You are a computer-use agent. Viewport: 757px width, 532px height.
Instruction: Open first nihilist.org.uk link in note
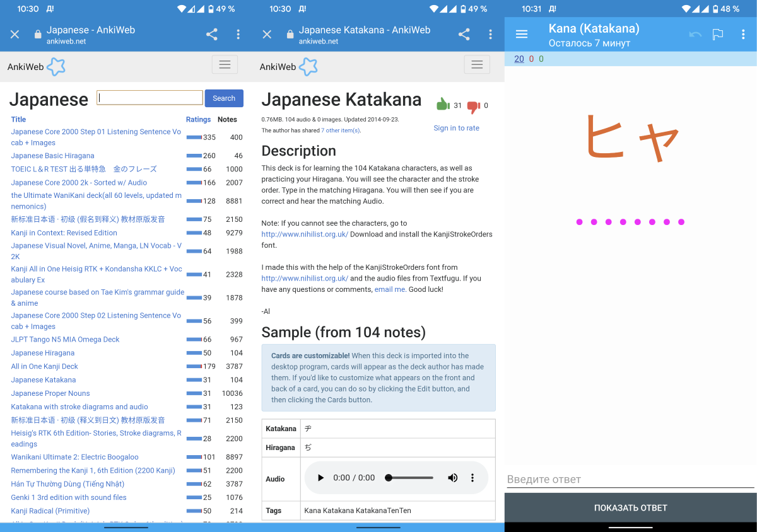click(305, 234)
